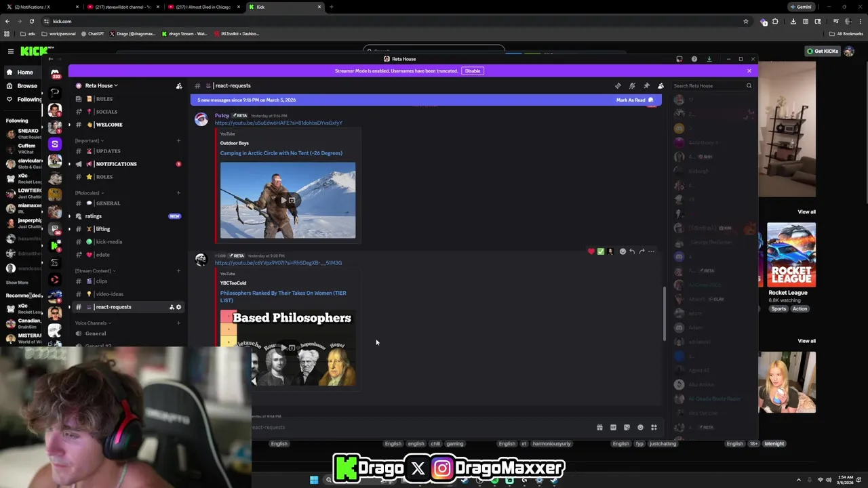Collapse the Stream Content category
This screenshot has width=868, height=488.
95,271
